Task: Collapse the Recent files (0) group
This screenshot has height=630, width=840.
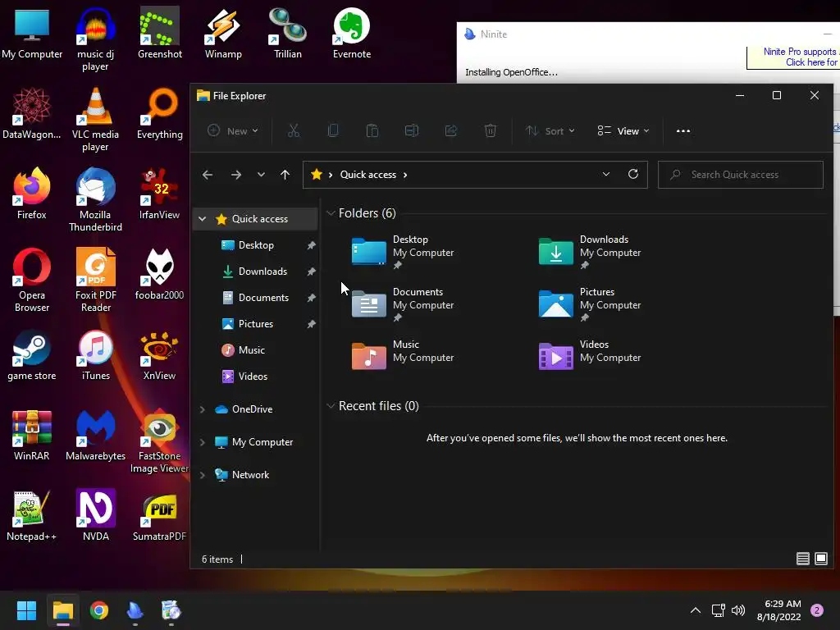Action: click(331, 406)
